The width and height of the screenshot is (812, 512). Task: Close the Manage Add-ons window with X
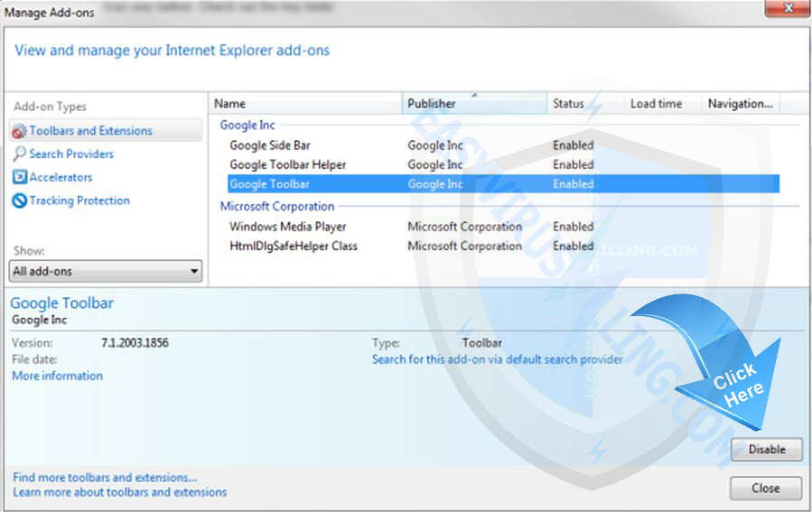pos(786,11)
